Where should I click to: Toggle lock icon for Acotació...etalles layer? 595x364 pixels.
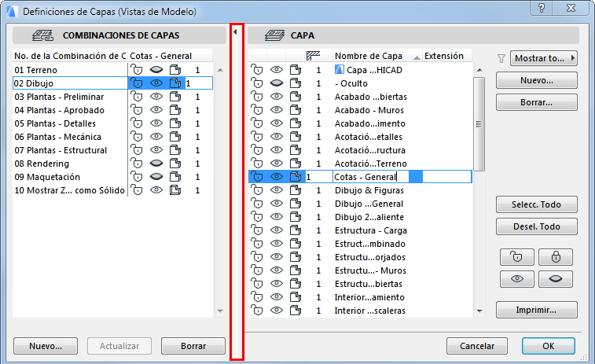click(257, 137)
